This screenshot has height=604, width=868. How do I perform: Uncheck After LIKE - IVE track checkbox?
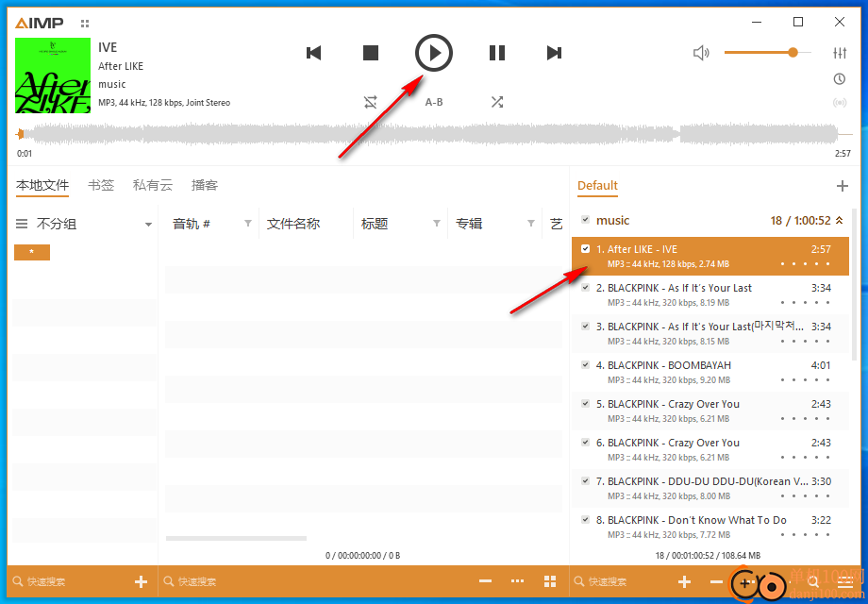click(585, 248)
